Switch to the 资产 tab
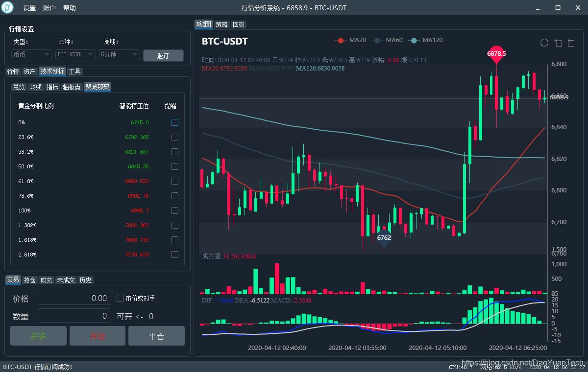The width and height of the screenshot is (588, 372). pos(29,71)
